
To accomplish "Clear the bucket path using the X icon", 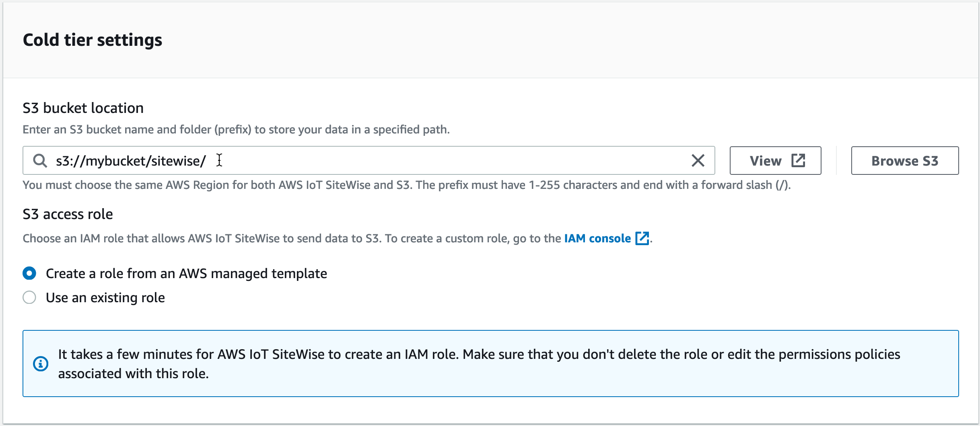I will [698, 160].
